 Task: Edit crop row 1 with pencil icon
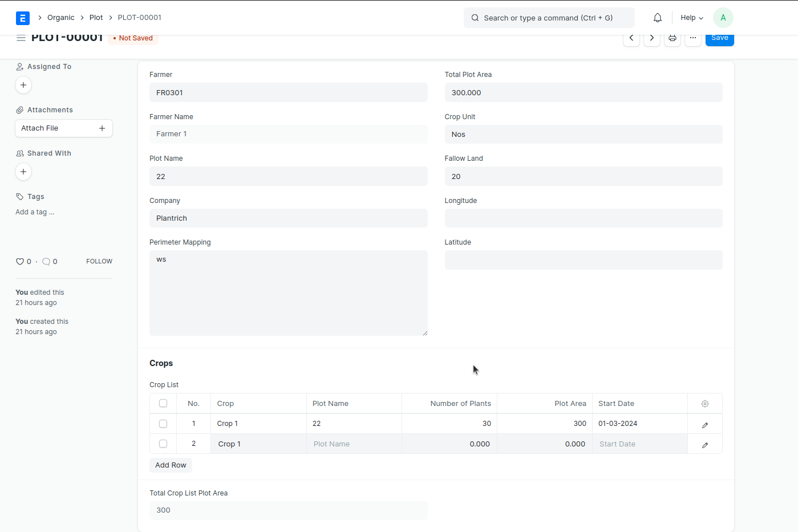click(705, 424)
